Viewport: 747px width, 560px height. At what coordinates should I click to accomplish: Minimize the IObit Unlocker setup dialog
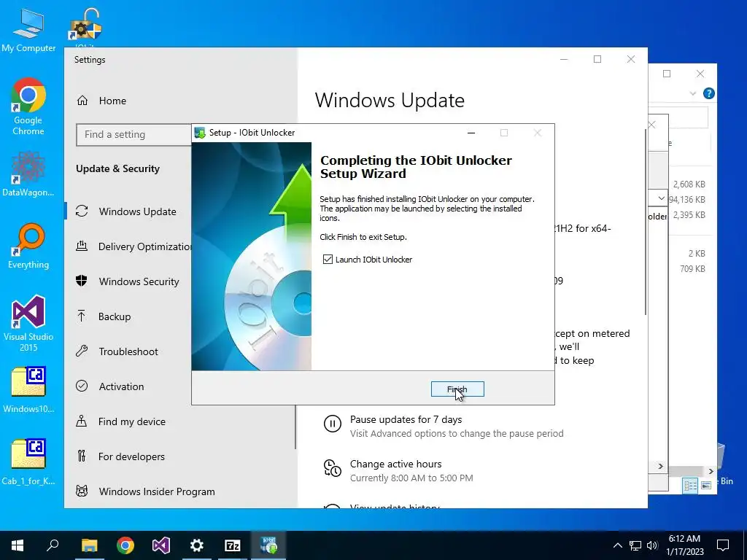pyautogui.click(x=471, y=133)
